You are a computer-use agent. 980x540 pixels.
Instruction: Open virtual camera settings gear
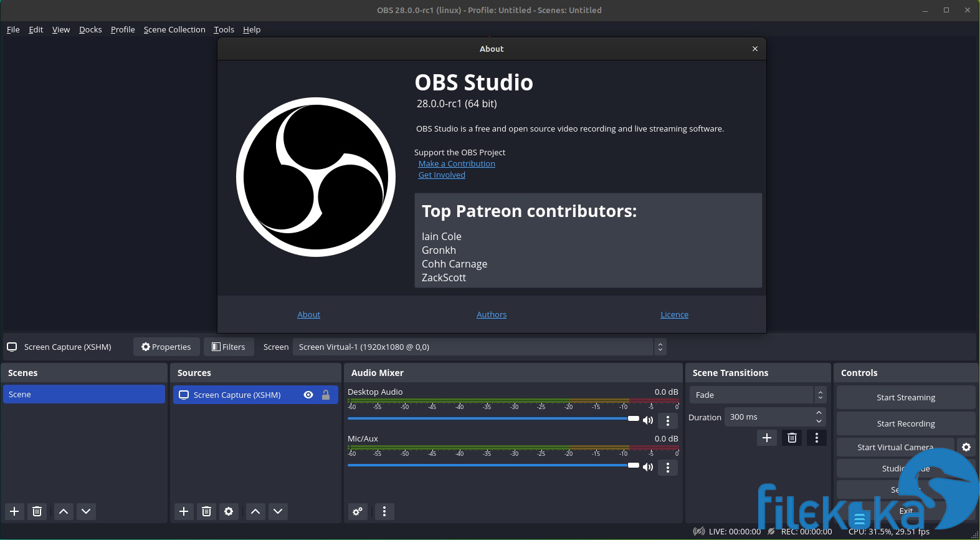[x=966, y=447]
